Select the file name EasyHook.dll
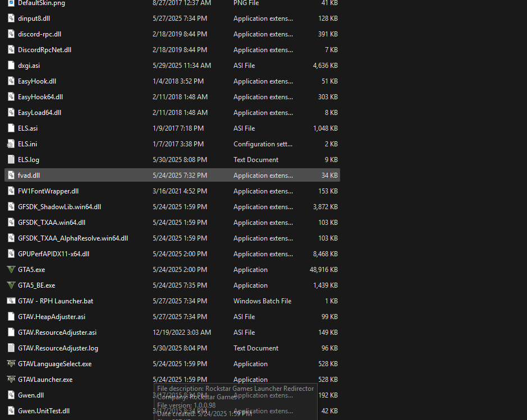 (37, 81)
